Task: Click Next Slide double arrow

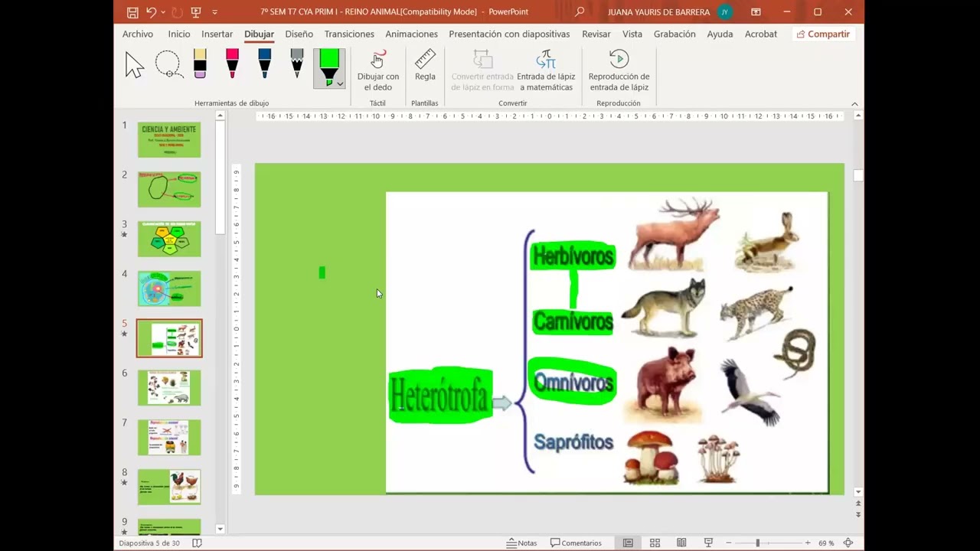Action: tap(857, 514)
